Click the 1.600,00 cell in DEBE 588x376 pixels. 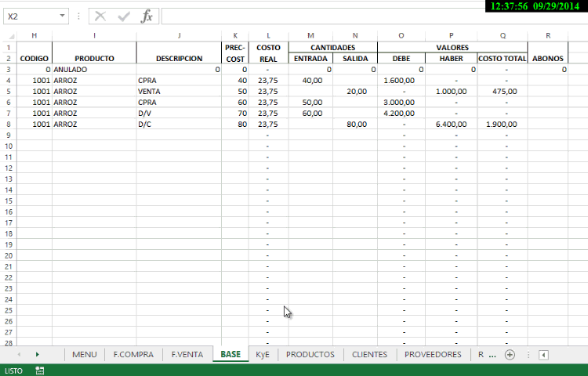[x=401, y=81]
